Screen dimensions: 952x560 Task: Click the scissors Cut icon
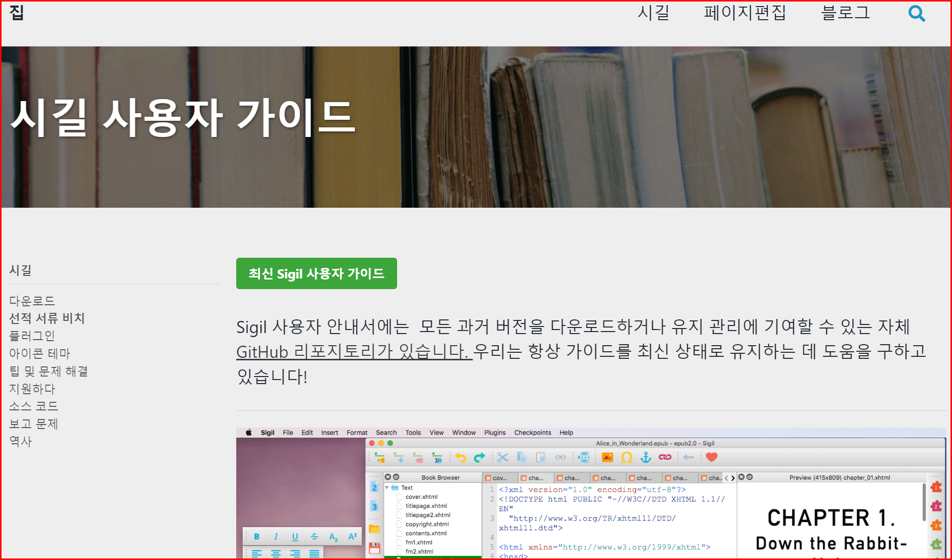502,457
